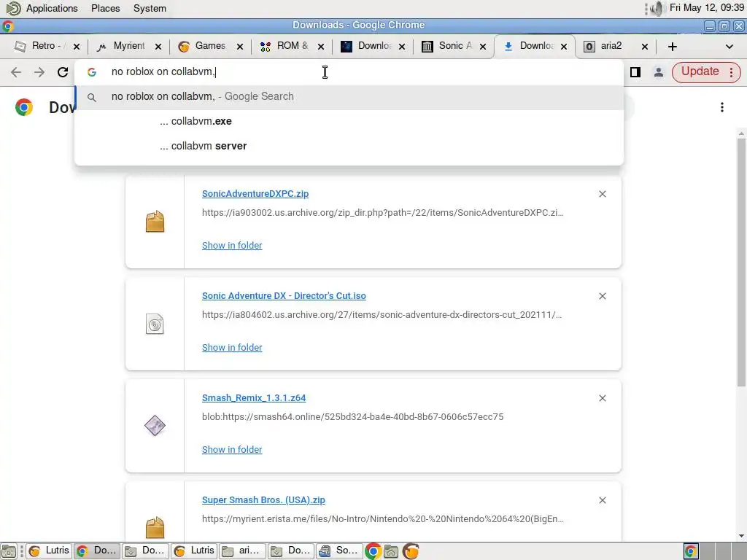The width and height of the screenshot is (747, 560).
Task: Open the home folder panel icon
Action: (391, 551)
